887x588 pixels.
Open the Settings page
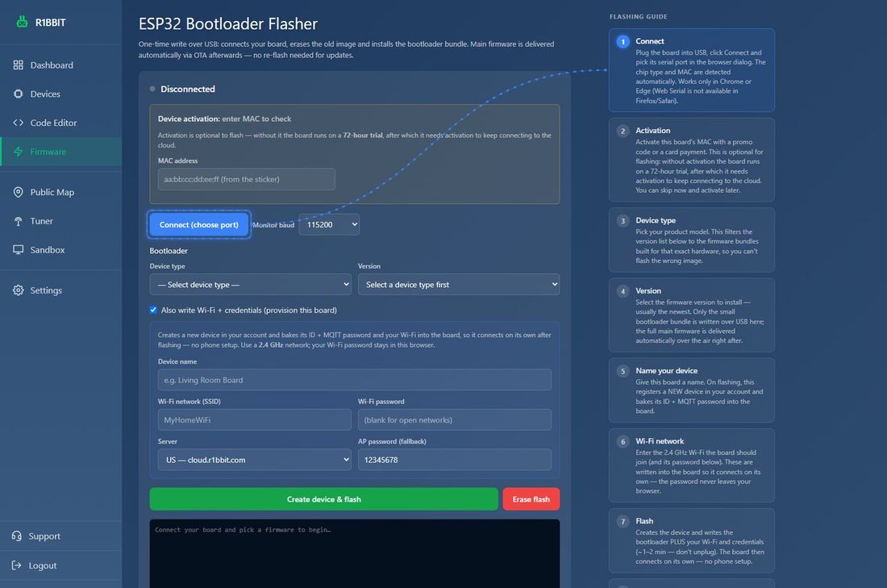[61, 290]
